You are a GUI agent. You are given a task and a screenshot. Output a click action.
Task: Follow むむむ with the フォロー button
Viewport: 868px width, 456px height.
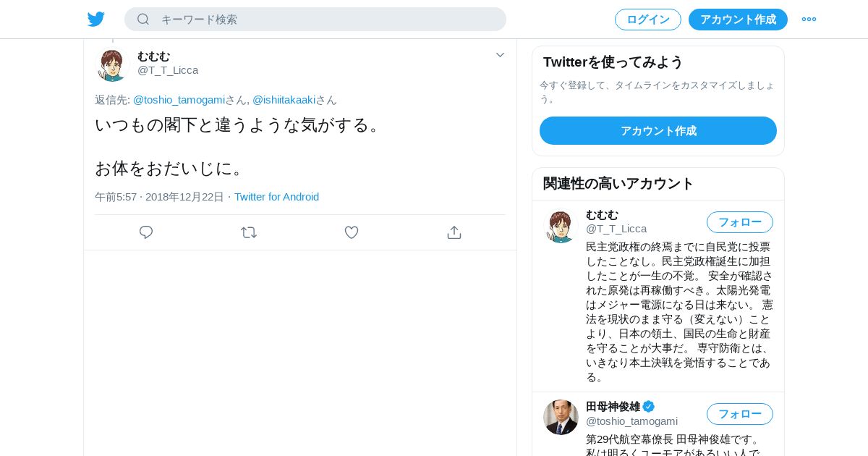[x=739, y=222]
